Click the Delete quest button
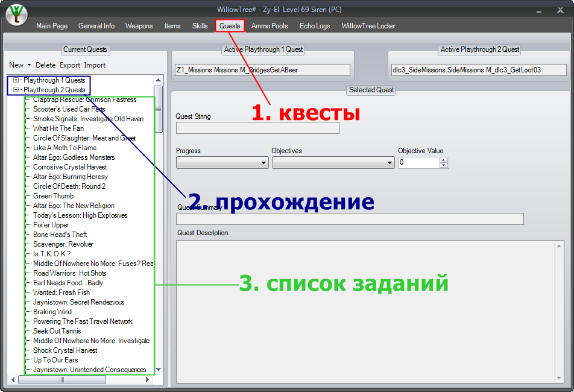The height and width of the screenshot is (392, 574). 45,65
